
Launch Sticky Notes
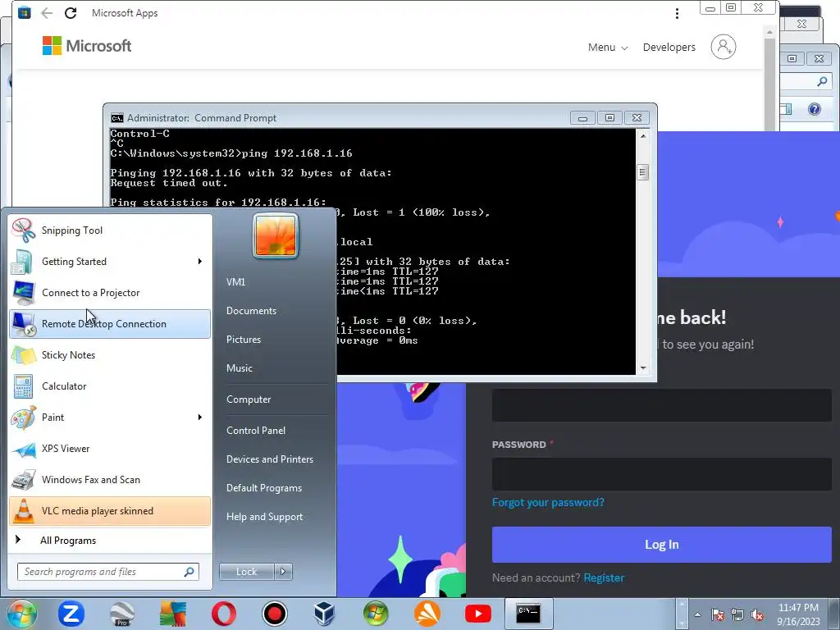tap(110, 354)
